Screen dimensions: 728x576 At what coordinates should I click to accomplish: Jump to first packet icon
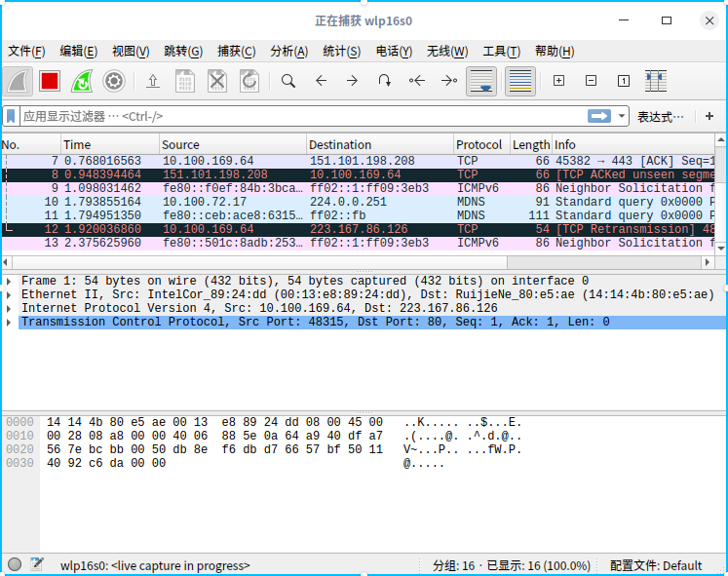pyautogui.click(x=417, y=81)
